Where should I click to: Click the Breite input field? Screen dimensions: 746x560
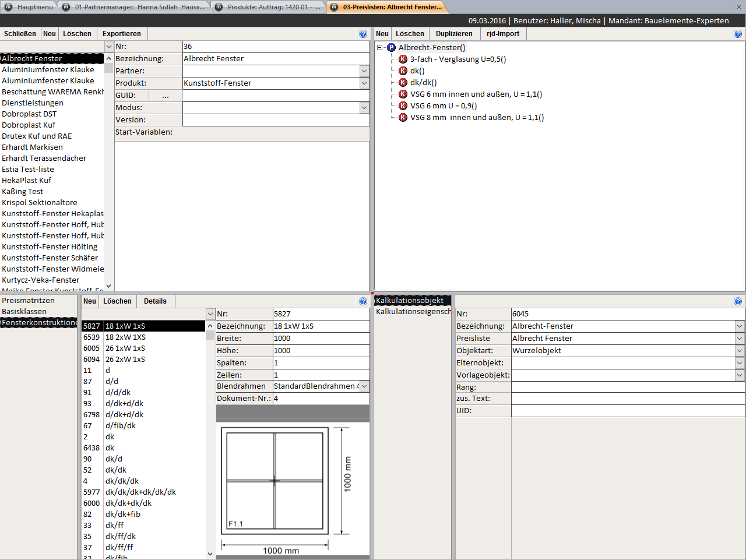click(321, 339)
